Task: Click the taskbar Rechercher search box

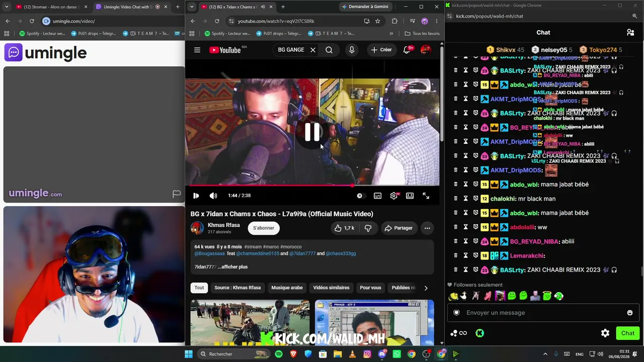Action: pos(233,354)
